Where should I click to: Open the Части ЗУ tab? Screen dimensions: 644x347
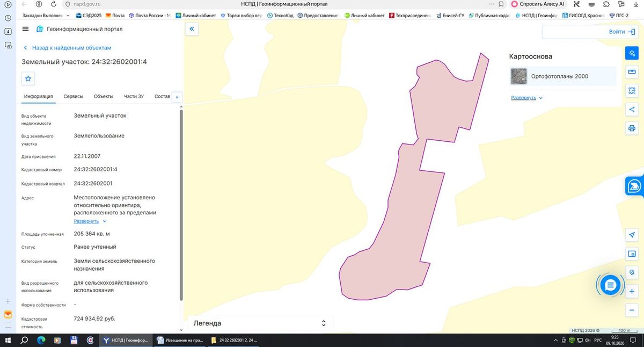[x=134, y=97]
